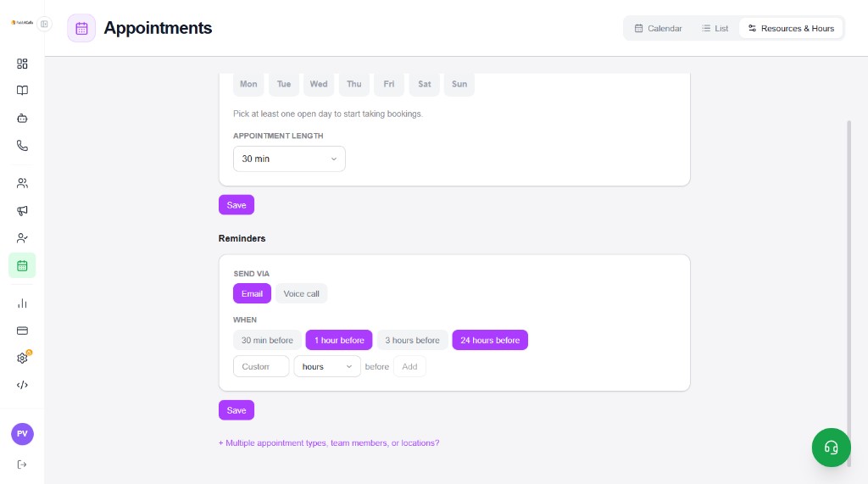Enable Voice call reminder channel
The width and height of the screenshot is (868, 484).
pyautogui.click(x=301, y=293)
